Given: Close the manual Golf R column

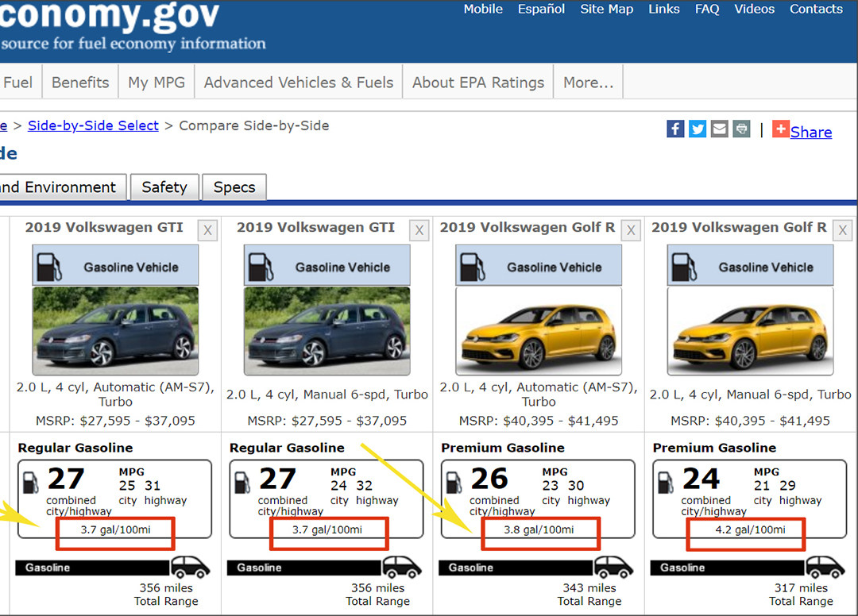Looking at the screenshot, I should point(842,230).
